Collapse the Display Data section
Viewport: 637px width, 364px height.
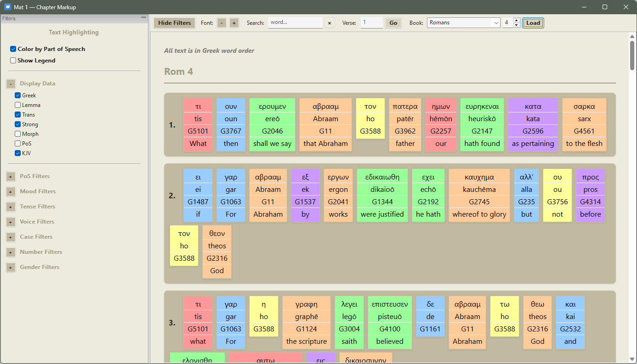[11, 84]
